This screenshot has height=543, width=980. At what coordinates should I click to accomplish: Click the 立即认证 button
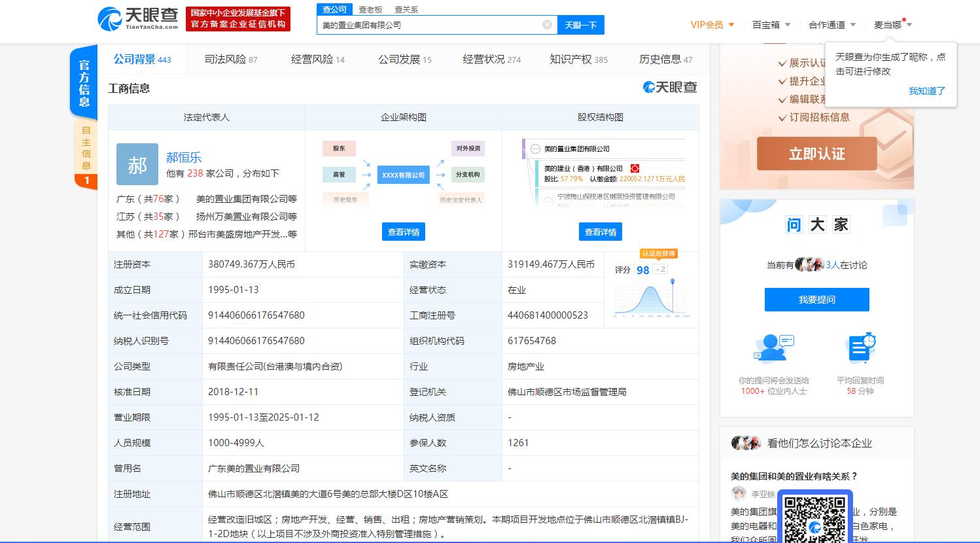click(816, 154)
